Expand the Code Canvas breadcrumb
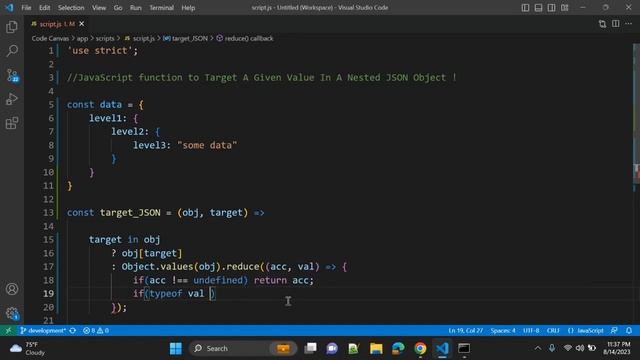The height and width of the screenshot is (360, 640). (x=50, y=38)
